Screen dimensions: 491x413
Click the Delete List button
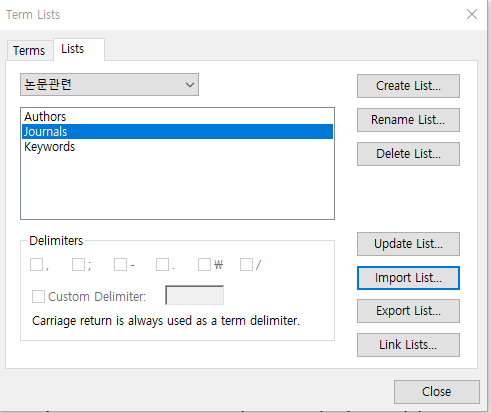pyautogui.click(x=408, y=154)
